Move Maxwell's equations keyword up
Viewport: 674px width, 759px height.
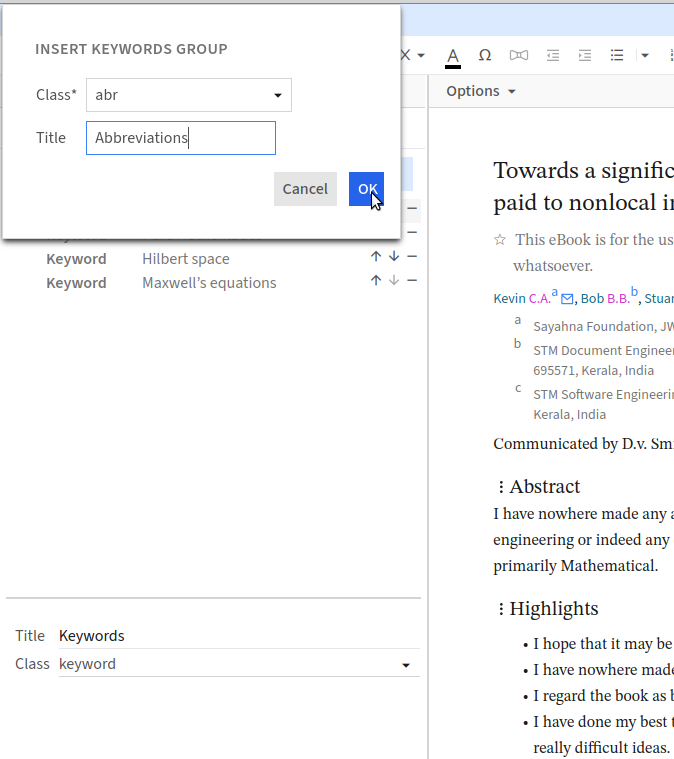[x=376, y=281]
